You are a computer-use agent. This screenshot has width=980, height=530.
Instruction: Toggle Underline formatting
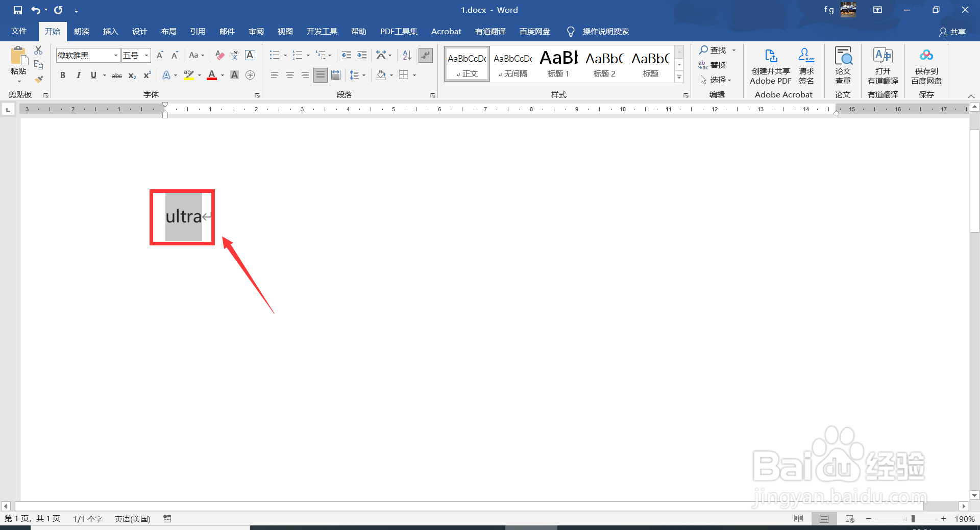(93, 75)
